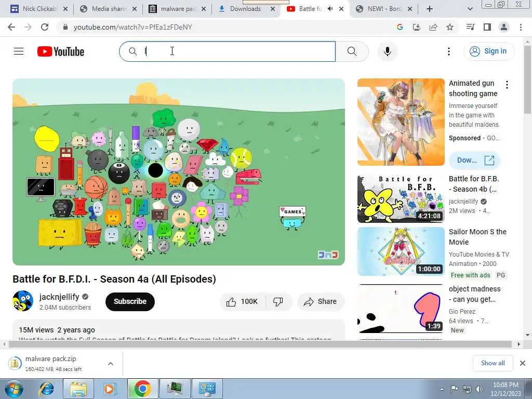The height and width of the screenshot is (399, 532).
Task: Switch to the malware pack tab
Action: [177, 9]
